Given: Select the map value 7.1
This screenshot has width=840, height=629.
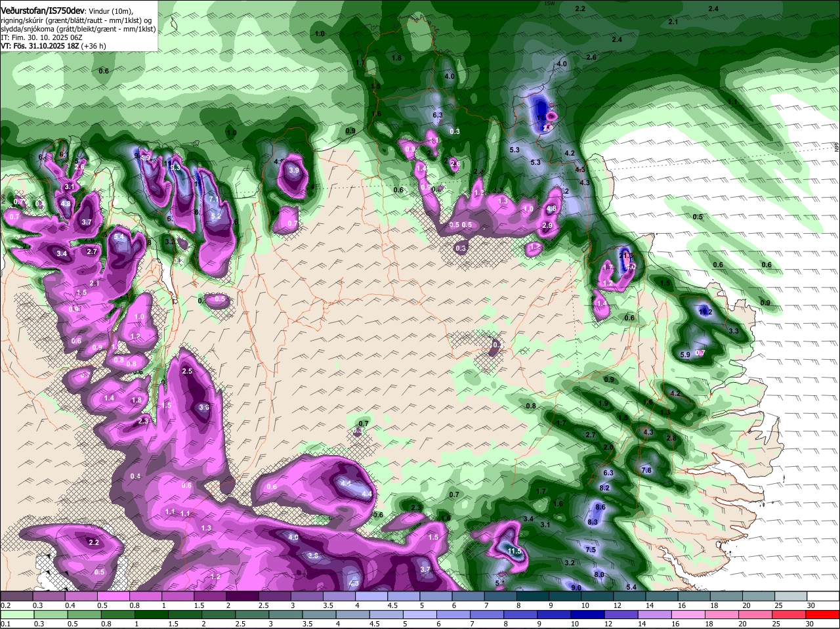Looking at the screenshot, I should (x=213, y=199).
